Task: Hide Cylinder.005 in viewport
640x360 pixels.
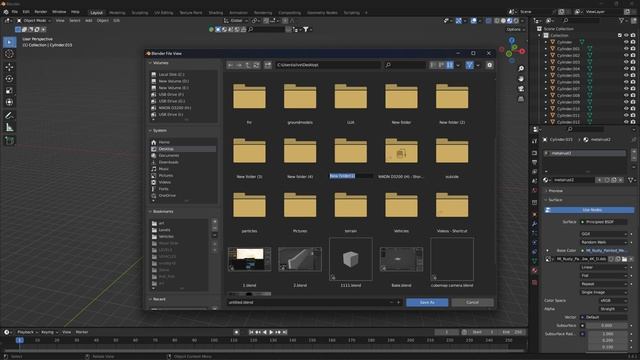Action: (626, 76)
